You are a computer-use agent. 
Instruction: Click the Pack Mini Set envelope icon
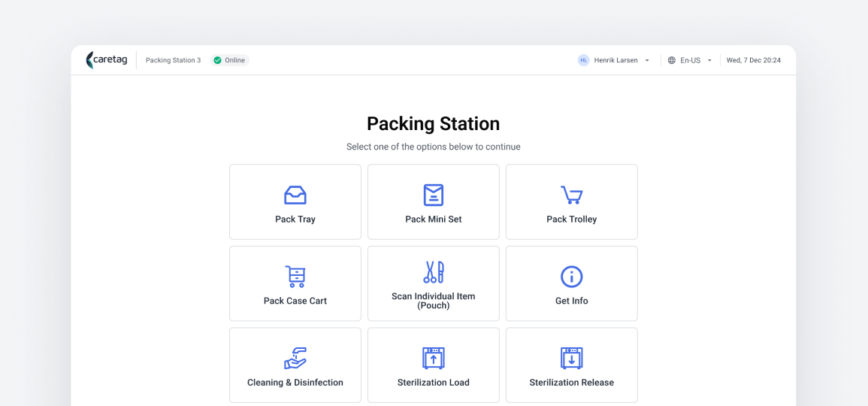pyautogui.click(x=434, y=195)
